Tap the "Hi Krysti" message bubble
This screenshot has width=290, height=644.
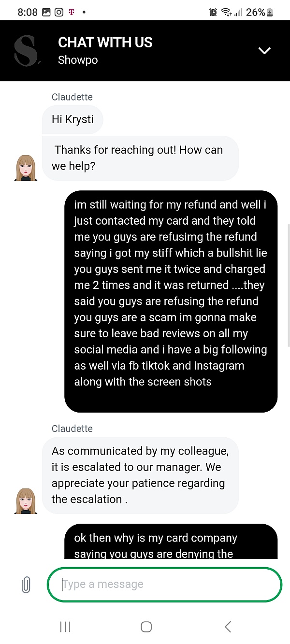pyautogui.click(x=72, y=119)
